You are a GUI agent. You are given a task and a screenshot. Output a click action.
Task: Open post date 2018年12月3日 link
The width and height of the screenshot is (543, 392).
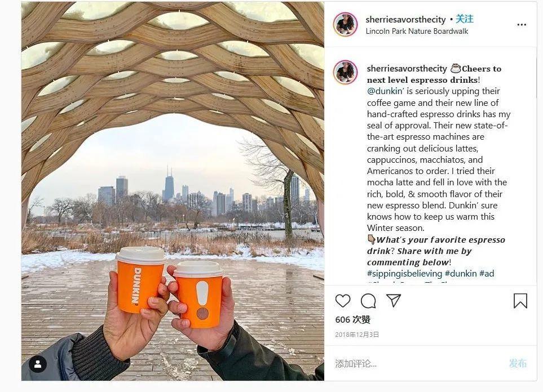coord(357,335)
